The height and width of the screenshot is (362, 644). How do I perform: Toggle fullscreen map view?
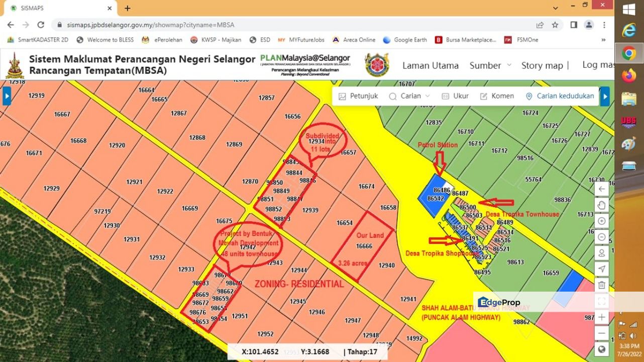tap(602, 301)
